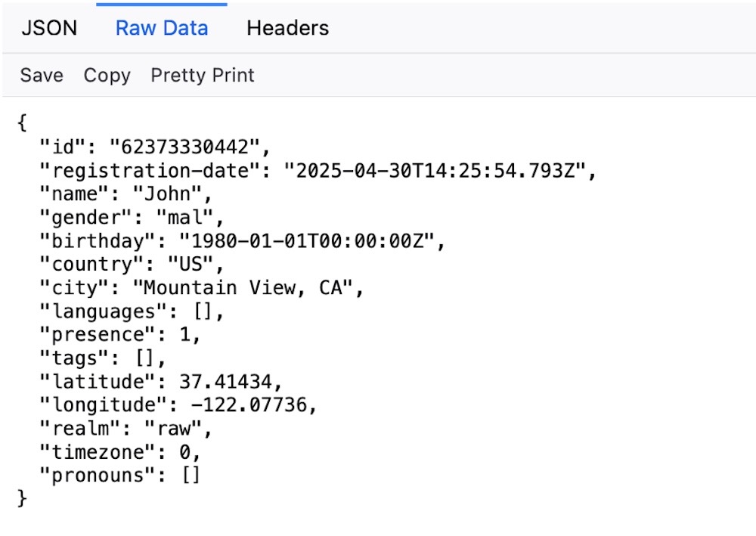Click the empty languages array
Viewport: 756px width, 536px height.
[x=212, y=311]
